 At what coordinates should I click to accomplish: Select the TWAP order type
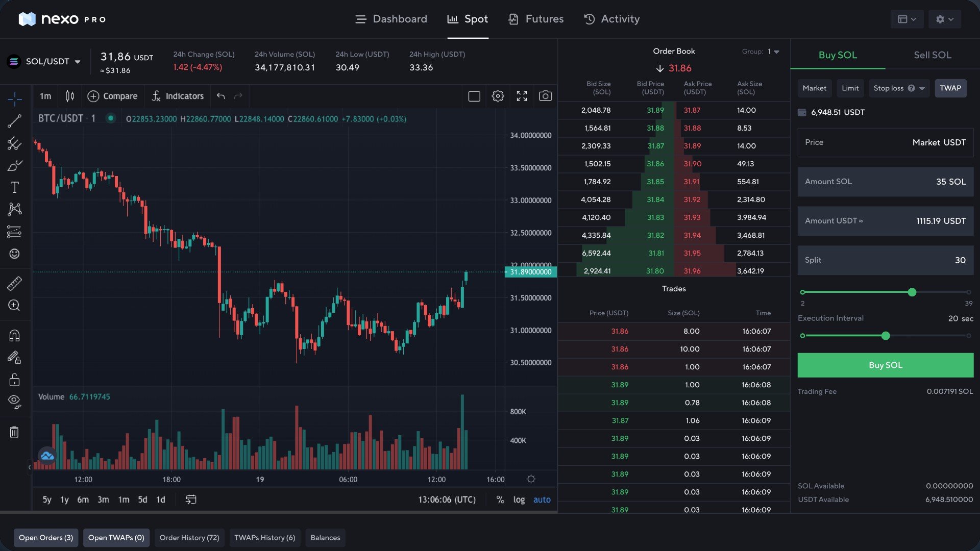coord(950,88)
